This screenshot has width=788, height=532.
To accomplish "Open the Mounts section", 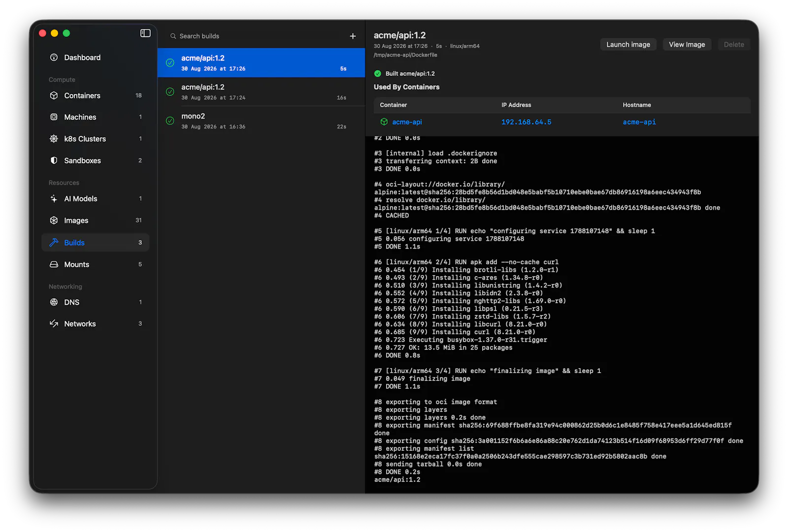I will (x=96, y=264).
